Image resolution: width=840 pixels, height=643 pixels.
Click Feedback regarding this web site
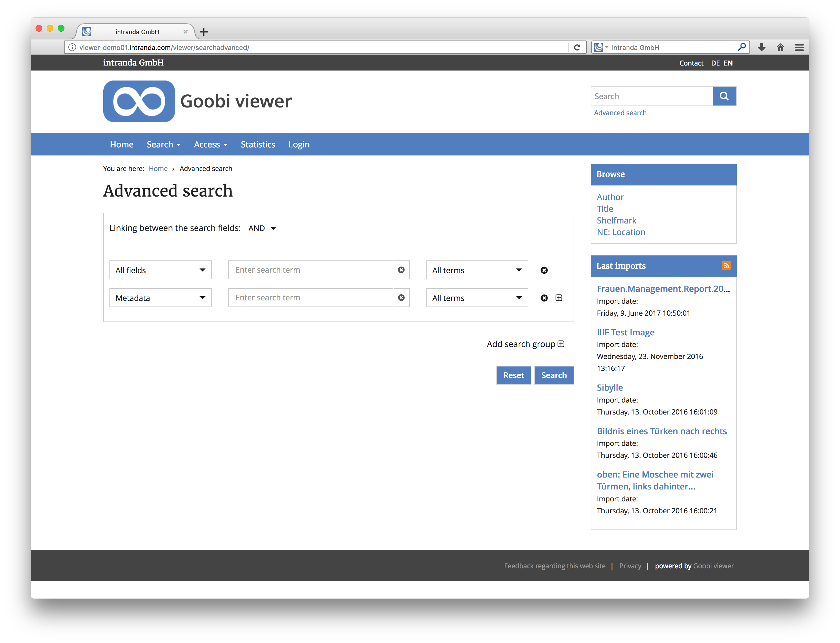pos(555,566)
